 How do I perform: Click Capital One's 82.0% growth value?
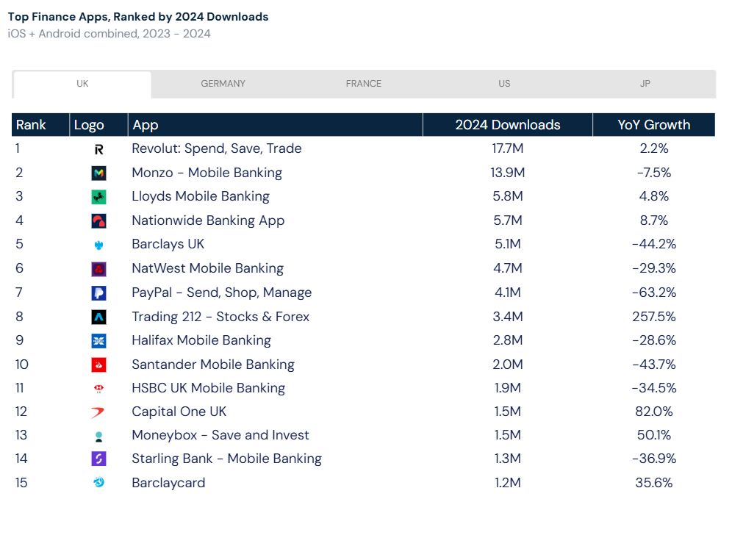coord(654,412)
